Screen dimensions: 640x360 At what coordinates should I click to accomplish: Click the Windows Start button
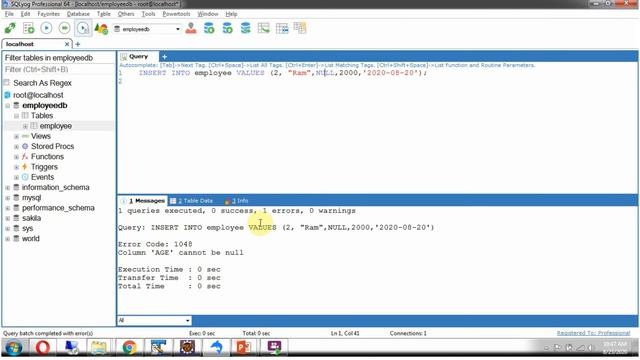pyautogui.click(x=13, y=348)
